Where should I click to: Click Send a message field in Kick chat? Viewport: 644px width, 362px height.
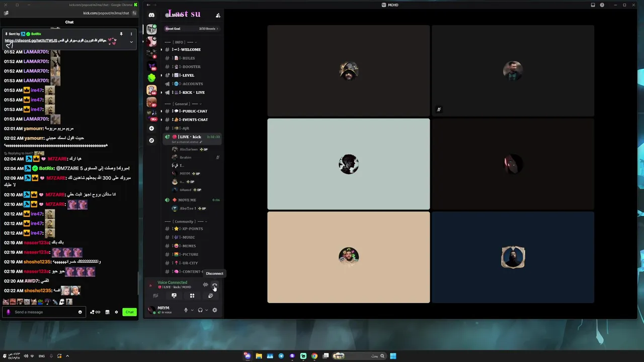pos(44,312)
